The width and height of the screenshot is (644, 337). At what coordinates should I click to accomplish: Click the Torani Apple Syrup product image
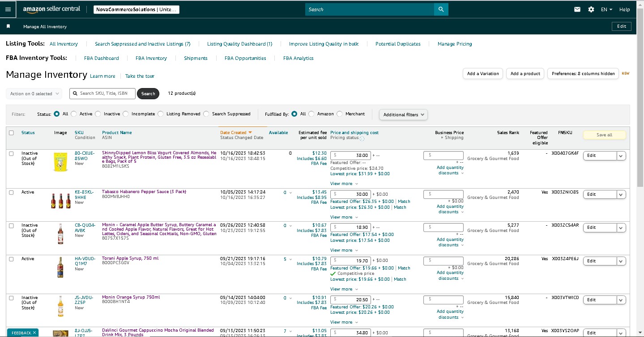click(60, 267)
